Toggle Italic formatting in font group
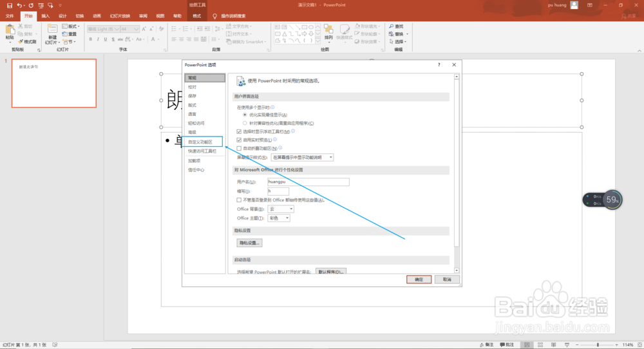This screenshot has height=349, width=644. click(98, 39)
